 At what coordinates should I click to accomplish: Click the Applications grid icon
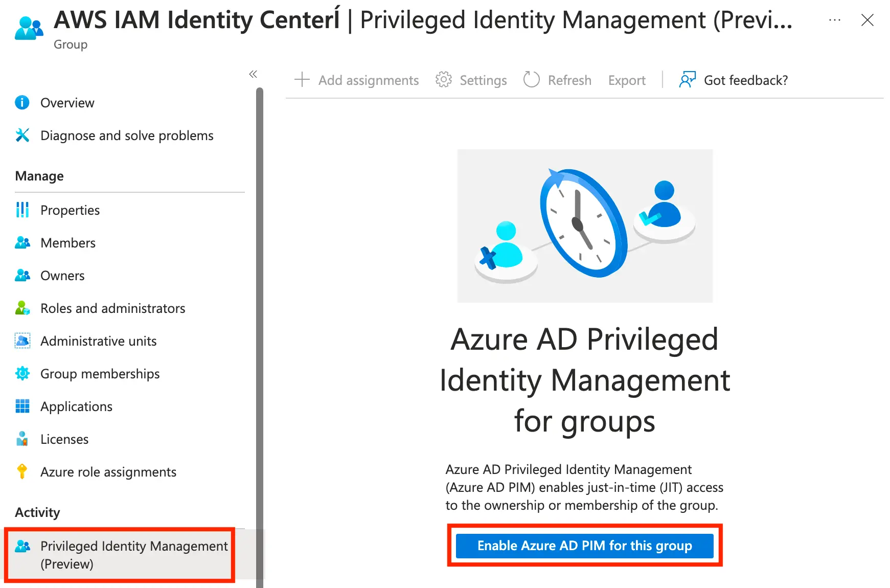tap(22, 406)
